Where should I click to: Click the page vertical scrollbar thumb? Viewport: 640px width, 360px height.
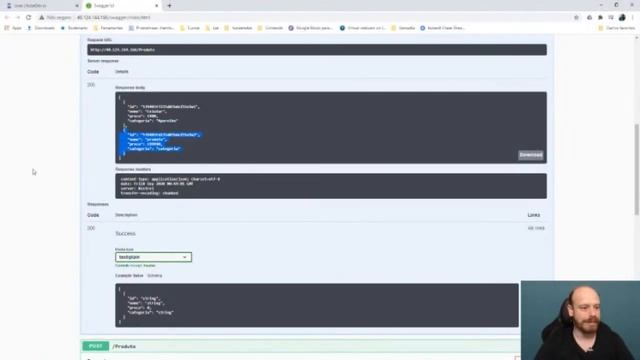tap(637, 169)
